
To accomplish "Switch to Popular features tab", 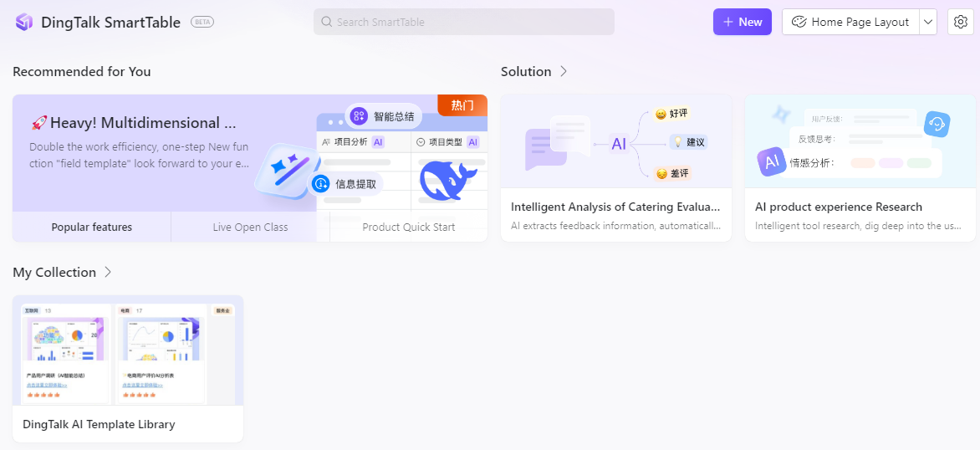I will (92, 227).
